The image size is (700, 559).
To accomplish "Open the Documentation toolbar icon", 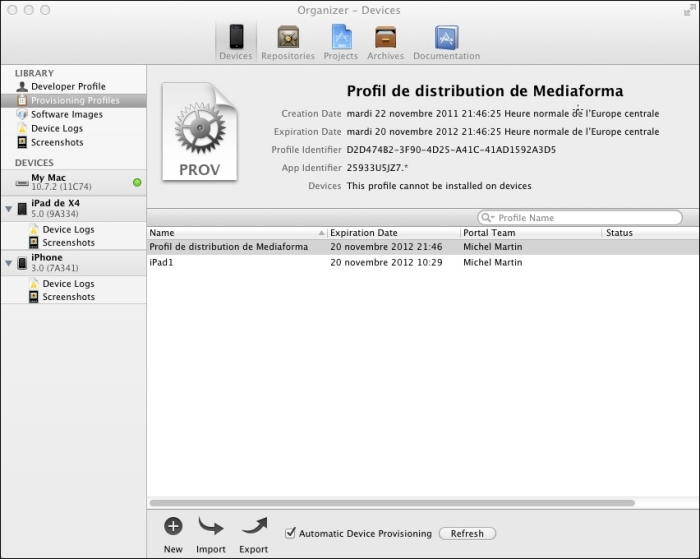I will coord(446,38).
